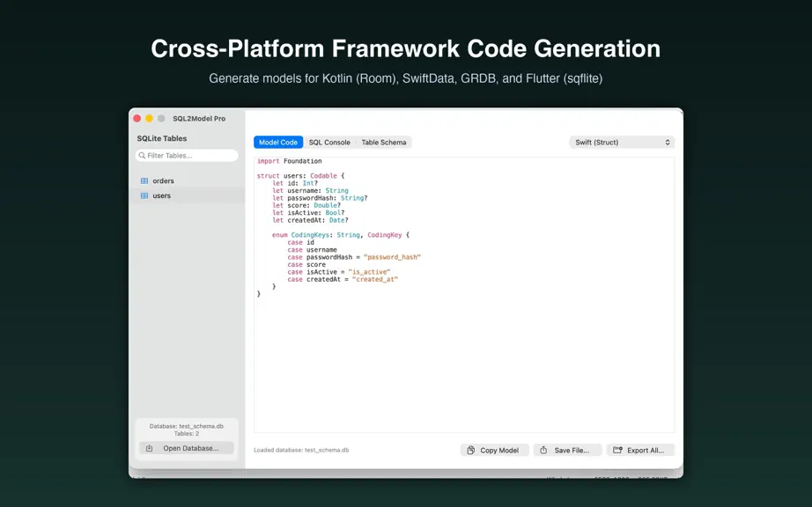Click the folder icon on Export All
The image size is (812, 507).
point(617,450)
